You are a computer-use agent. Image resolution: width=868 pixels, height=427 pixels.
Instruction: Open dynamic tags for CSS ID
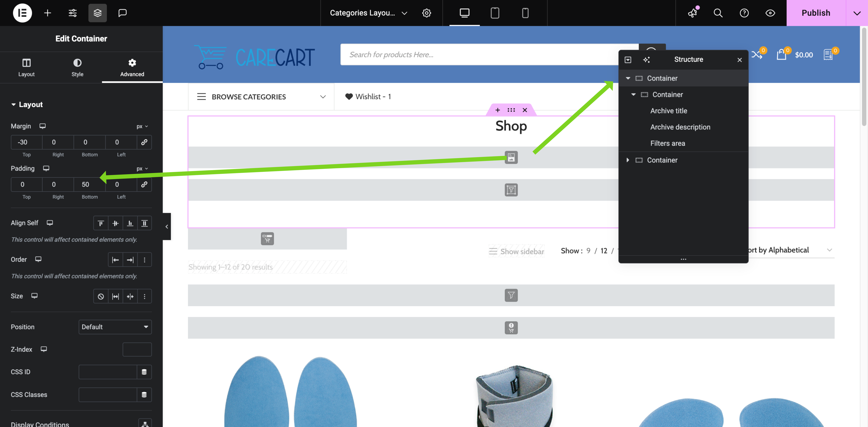[144, 372]
